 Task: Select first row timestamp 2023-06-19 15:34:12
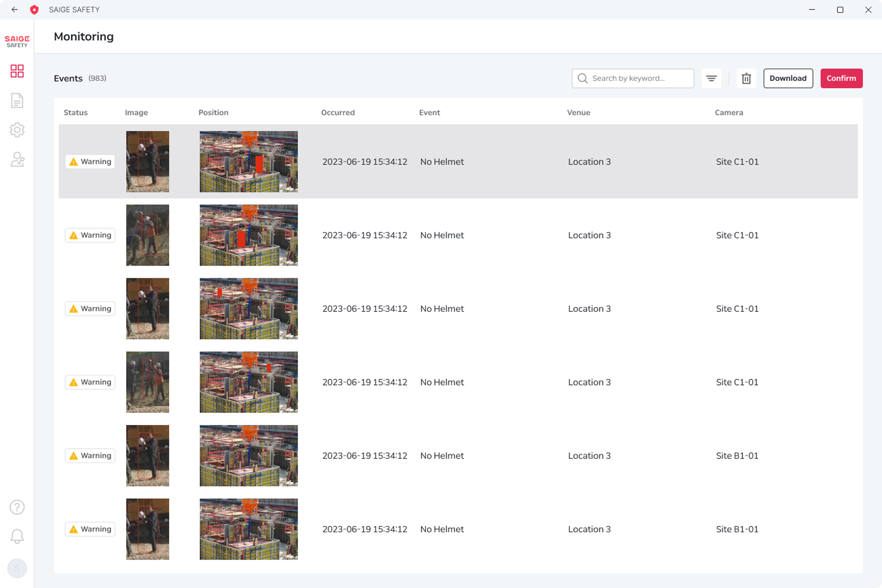(x=365, y=162)
